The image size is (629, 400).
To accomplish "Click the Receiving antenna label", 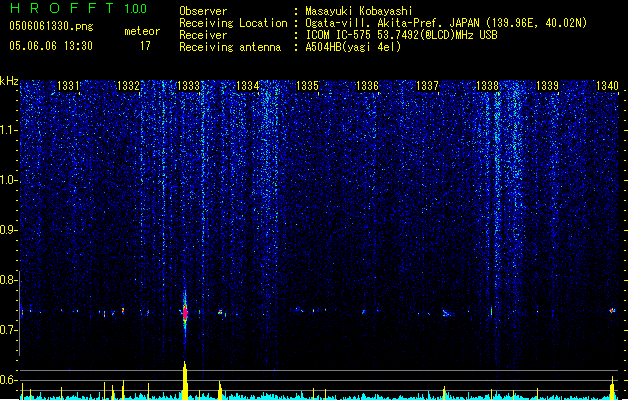I will (x=230, y=47).
